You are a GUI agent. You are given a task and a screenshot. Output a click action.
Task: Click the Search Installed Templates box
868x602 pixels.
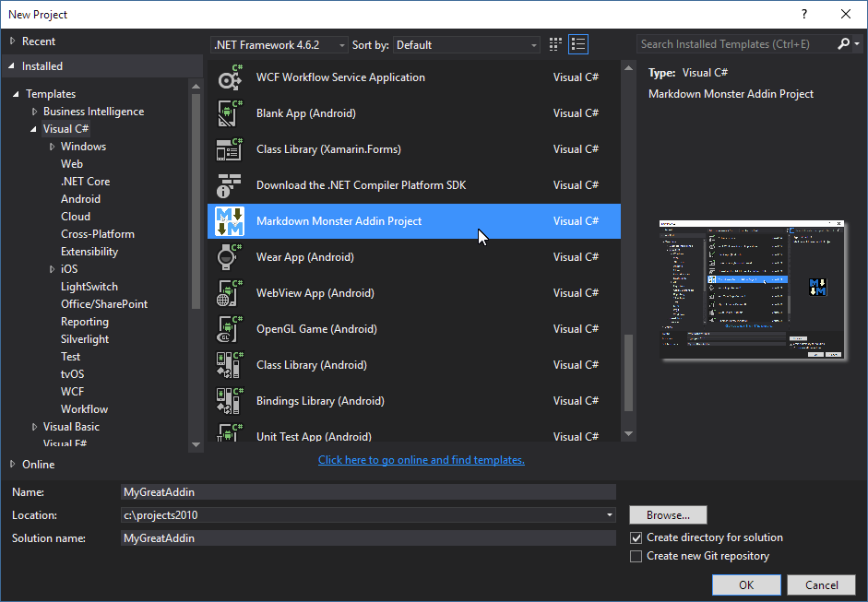736,43
